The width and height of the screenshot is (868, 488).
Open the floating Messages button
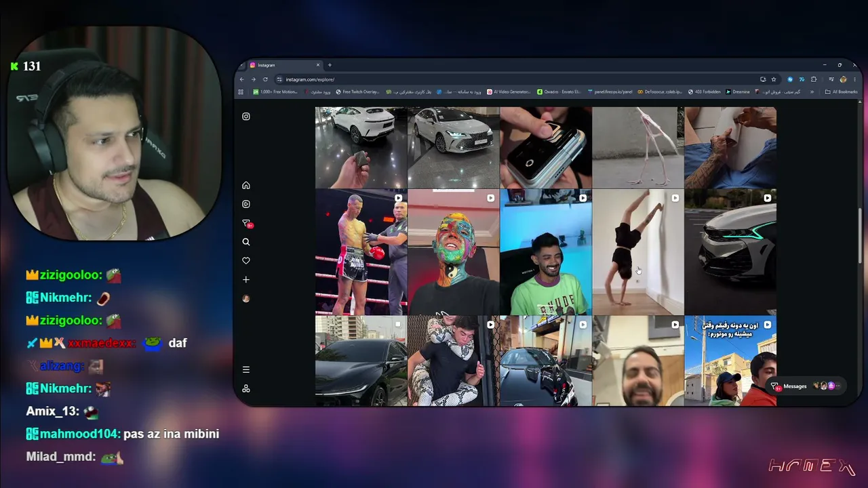click(x=806, y=386)
